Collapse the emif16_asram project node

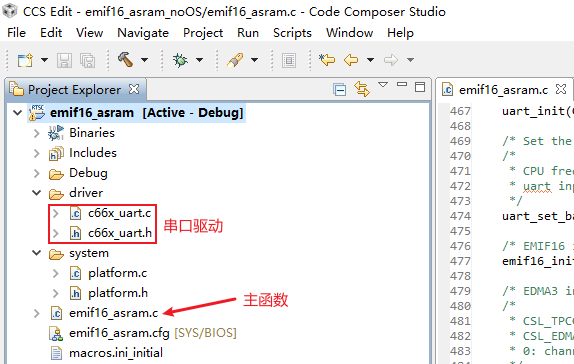(18, 112)
